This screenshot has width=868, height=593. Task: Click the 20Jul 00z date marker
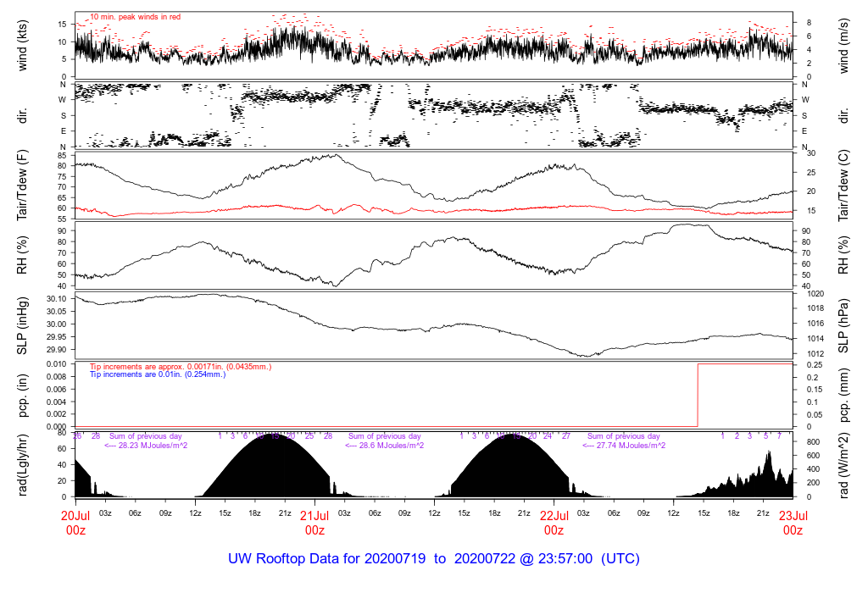coord(75,522)
